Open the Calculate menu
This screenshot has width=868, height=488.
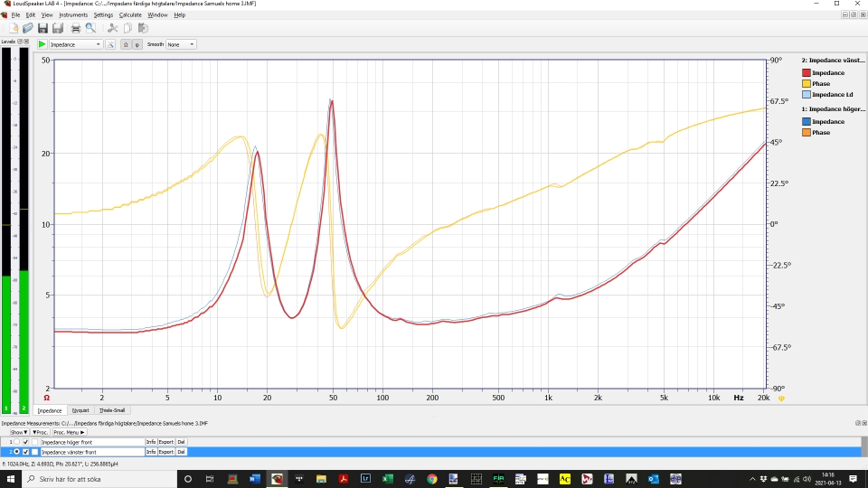tap(130, 15)
